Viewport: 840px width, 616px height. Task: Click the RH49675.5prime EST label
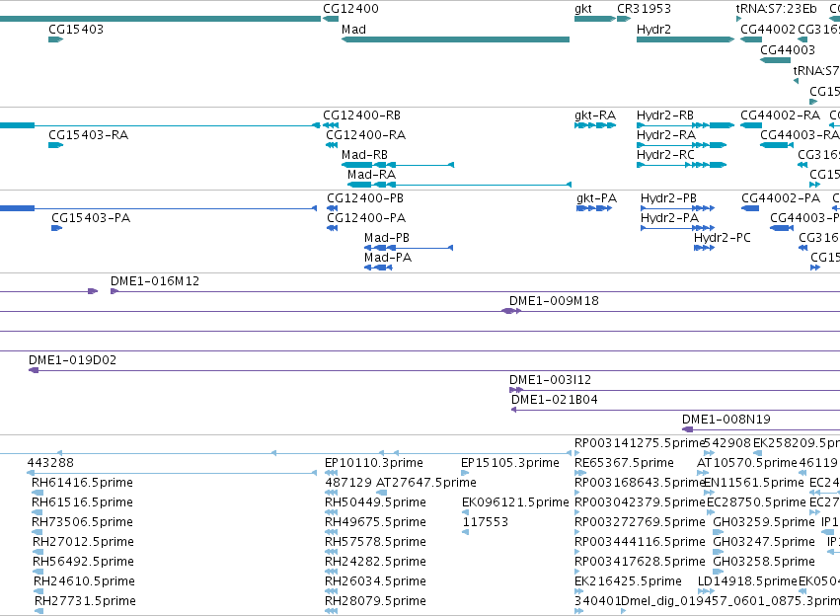pos(375,522)
